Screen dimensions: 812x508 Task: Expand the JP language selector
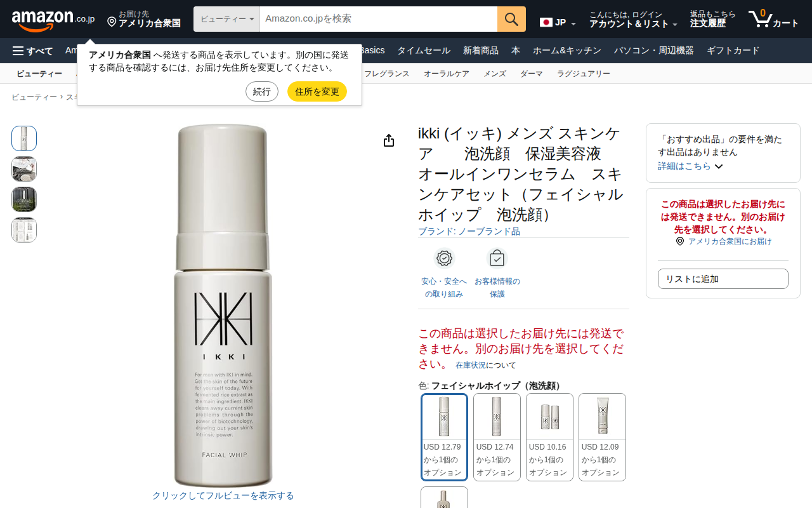click(558, 22)
